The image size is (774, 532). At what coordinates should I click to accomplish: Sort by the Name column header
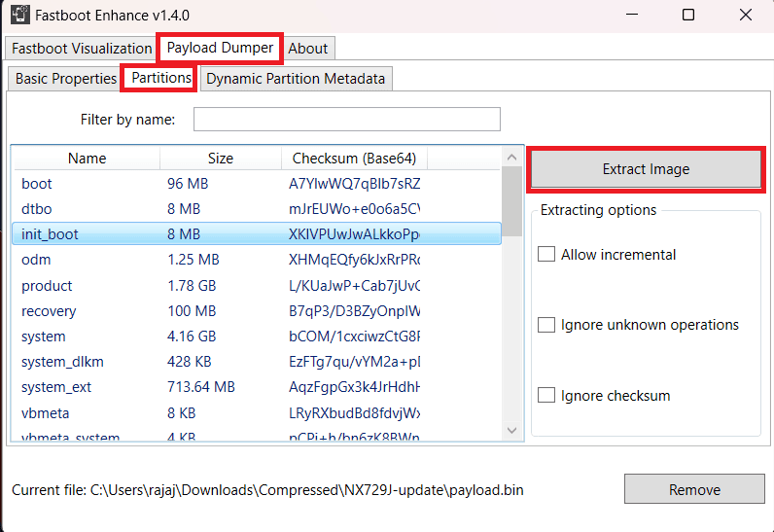[87, 158]
